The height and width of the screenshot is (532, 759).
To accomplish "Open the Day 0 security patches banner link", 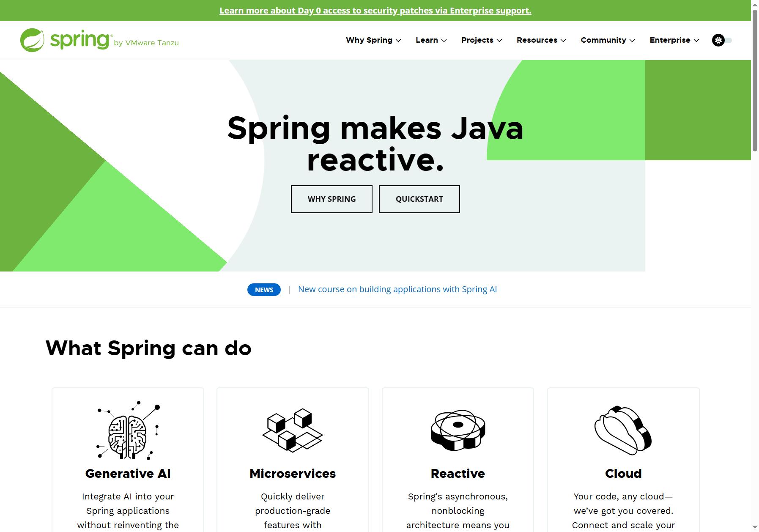I will 375,11.
